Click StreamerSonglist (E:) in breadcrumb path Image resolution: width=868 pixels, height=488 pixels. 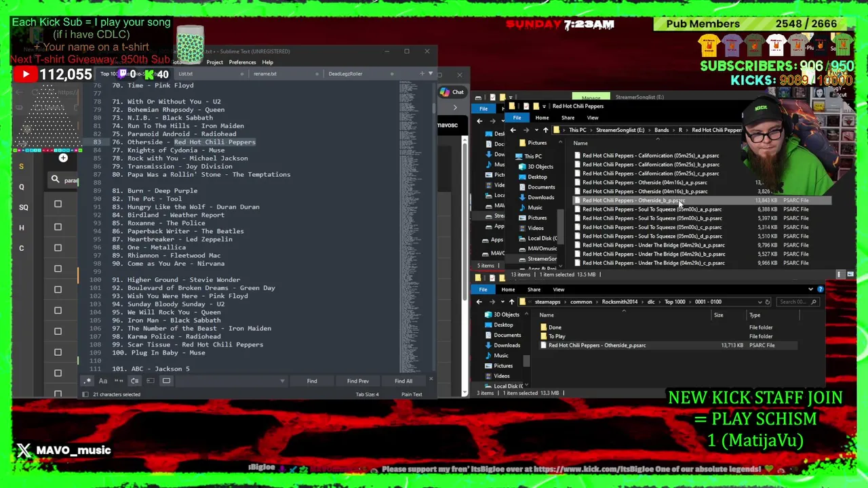pos(620,130)
